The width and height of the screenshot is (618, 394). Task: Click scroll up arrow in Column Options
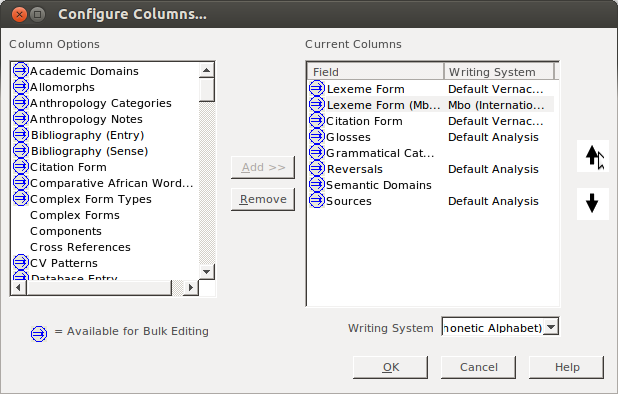click(x=207, y=71)
